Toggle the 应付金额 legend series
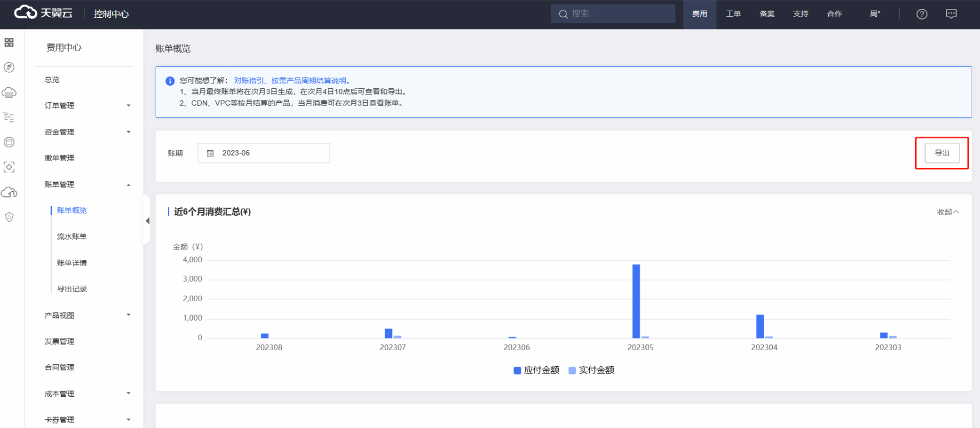 pyautogui.click(x=536, y=370)
